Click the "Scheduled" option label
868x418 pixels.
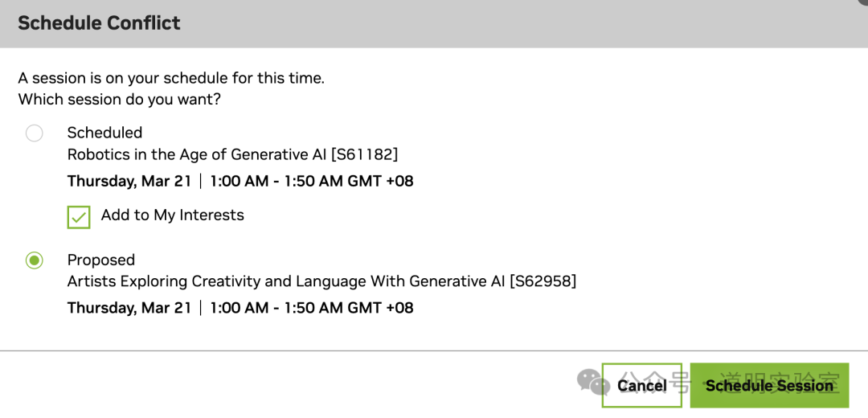(x=104, y=133)
